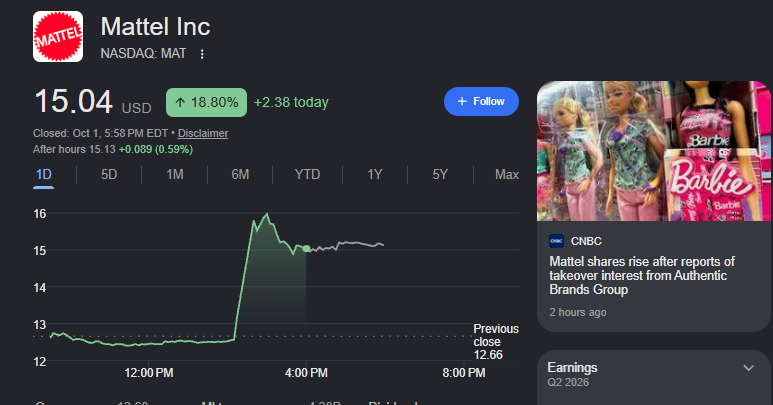Click the 8:00 PM axis label
This screenshot has width=773, height=405.
464,373
